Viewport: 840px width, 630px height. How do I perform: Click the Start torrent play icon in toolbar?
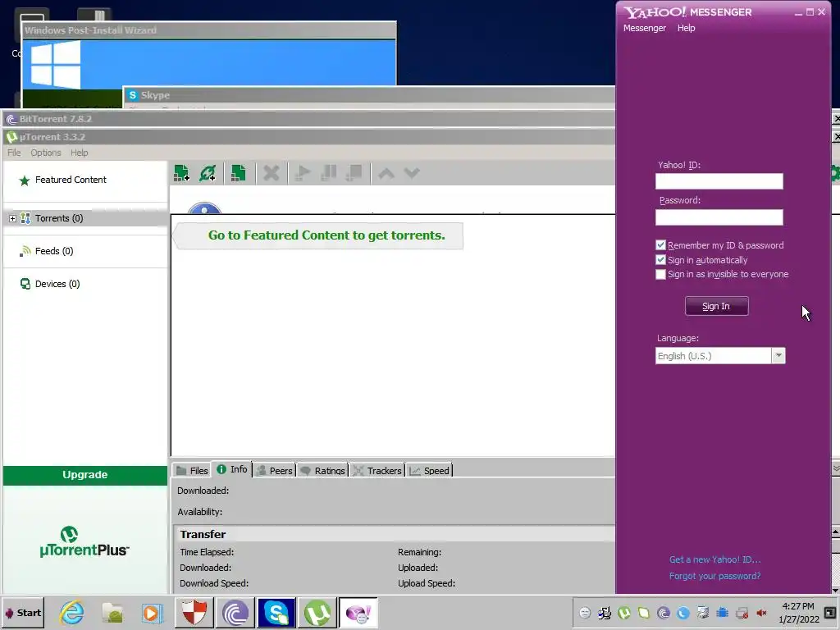tap(303, 173)
